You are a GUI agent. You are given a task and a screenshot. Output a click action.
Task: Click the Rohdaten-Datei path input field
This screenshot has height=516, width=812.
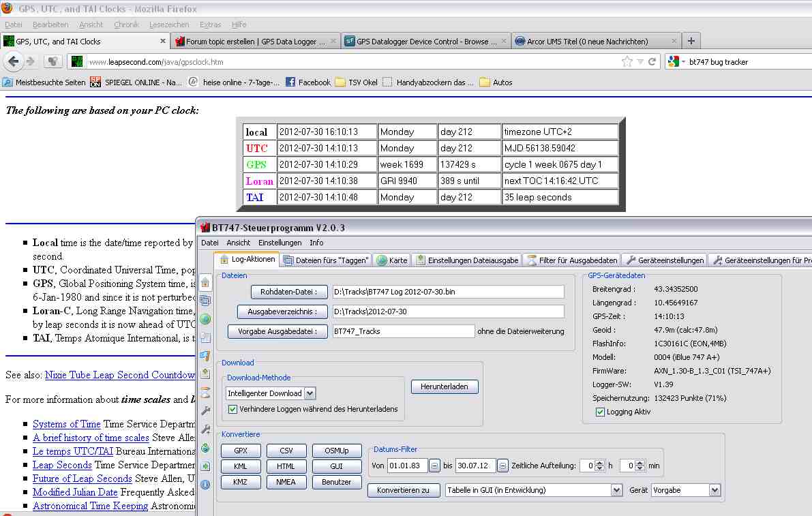coord(448,292)
